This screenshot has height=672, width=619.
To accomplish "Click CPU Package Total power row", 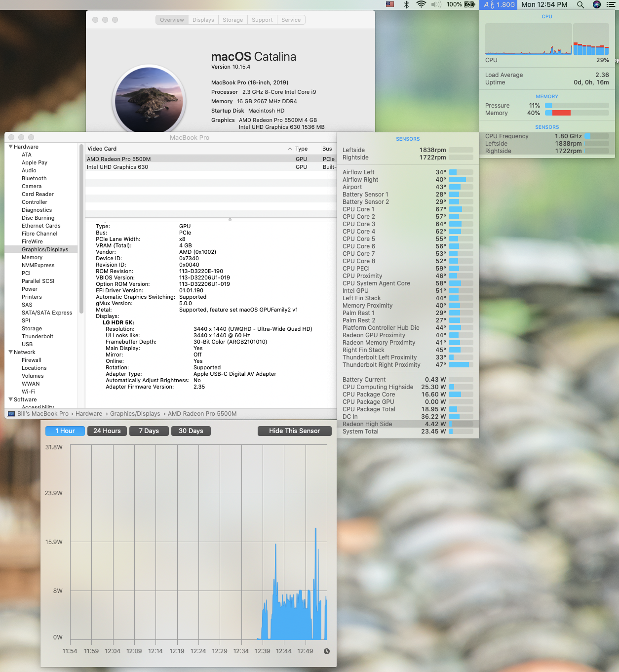I will 408,409.
